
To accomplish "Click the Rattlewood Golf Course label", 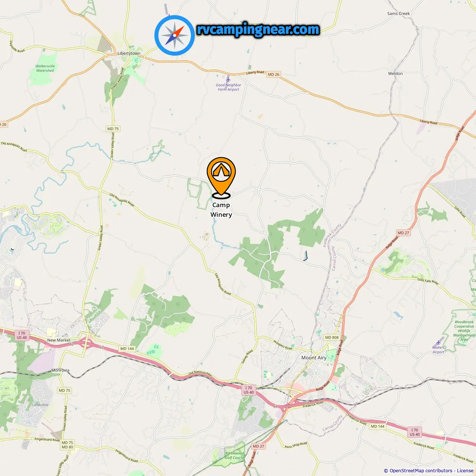I will (235, 455).
